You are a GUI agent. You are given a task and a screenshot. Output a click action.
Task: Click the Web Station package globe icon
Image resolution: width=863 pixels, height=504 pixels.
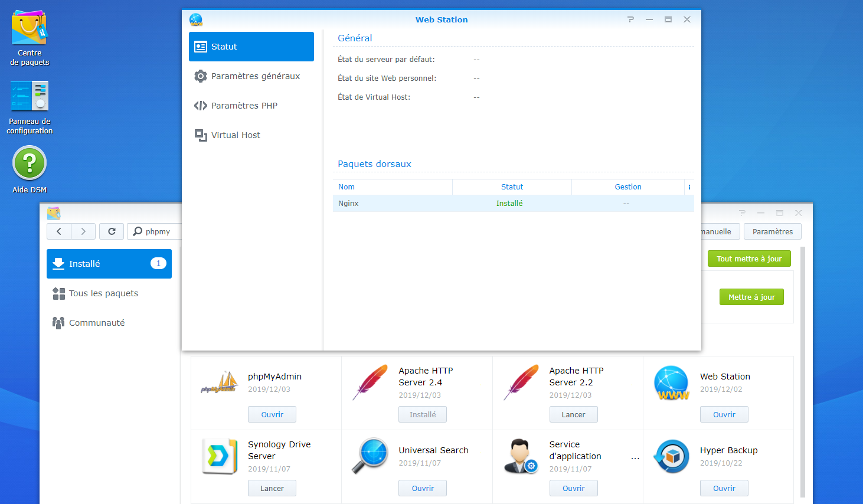click(672, 383)
